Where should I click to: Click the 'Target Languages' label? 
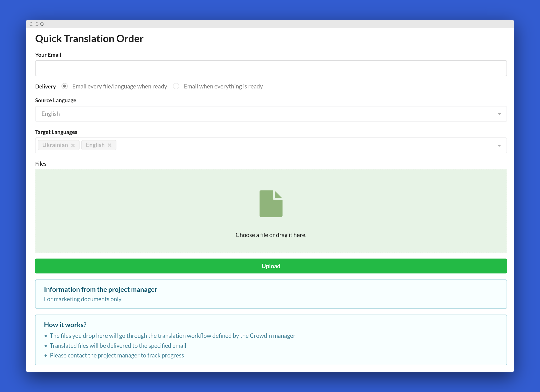56,132
